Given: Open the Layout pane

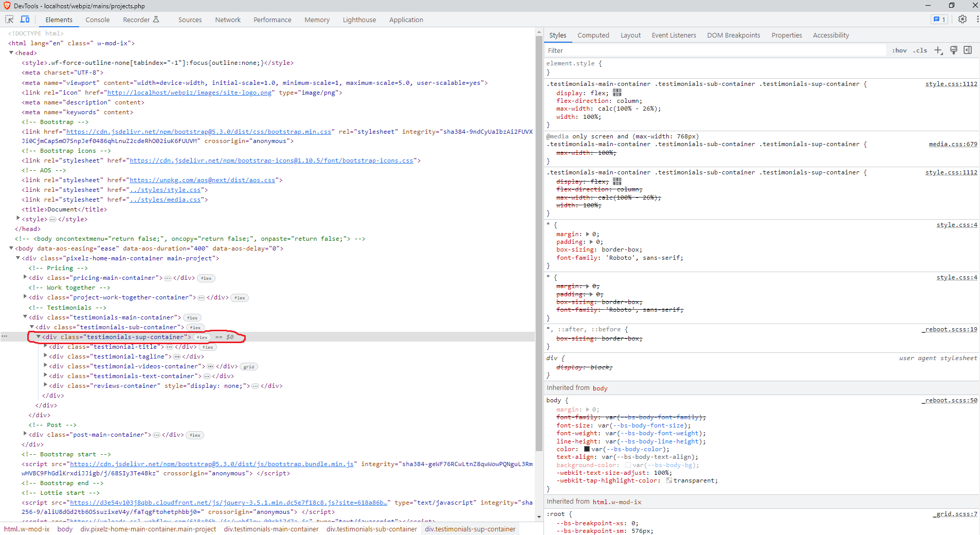Looking at the screenshot, I should tap(630, 35).
